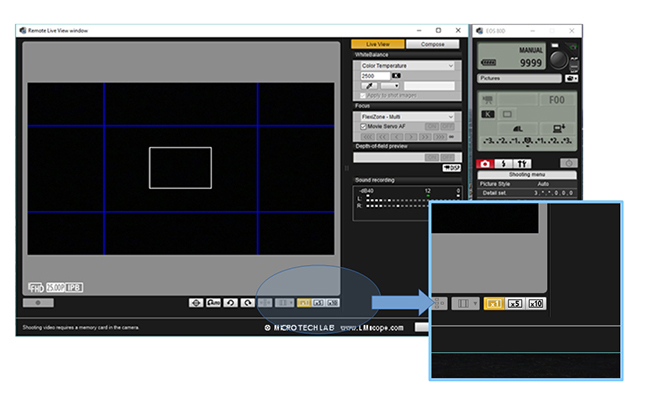Open the Pictures destination folder field
This screenshot has width=650, height=404.
click(x=518, y=77)
